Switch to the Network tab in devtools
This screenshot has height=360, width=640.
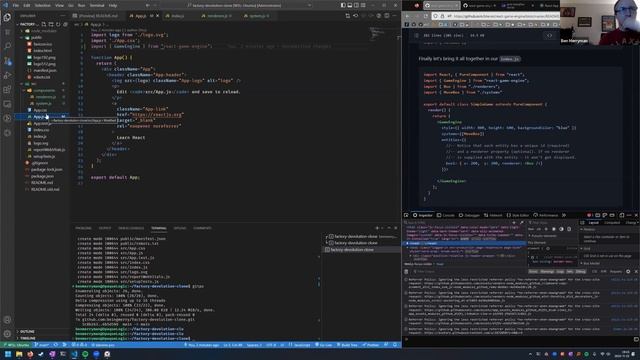click(x=493, y=215)
